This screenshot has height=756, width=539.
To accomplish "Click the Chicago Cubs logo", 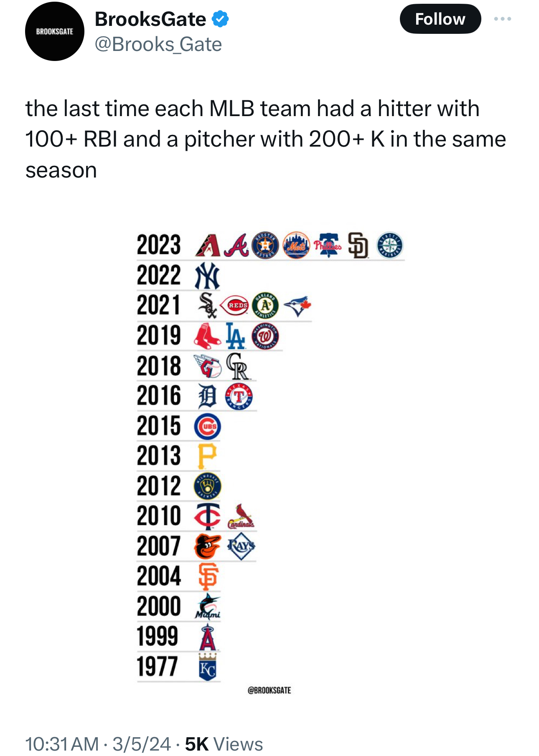I will coord(208,426).
